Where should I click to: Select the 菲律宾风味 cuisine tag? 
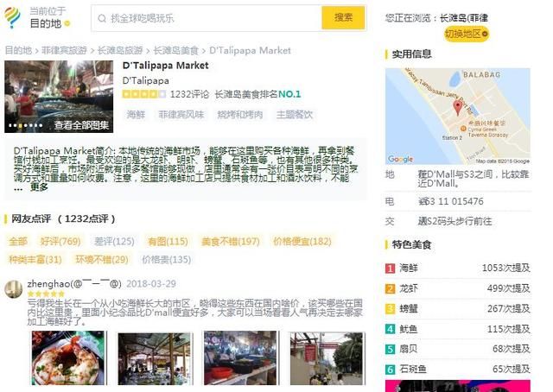tap(181, 115)
